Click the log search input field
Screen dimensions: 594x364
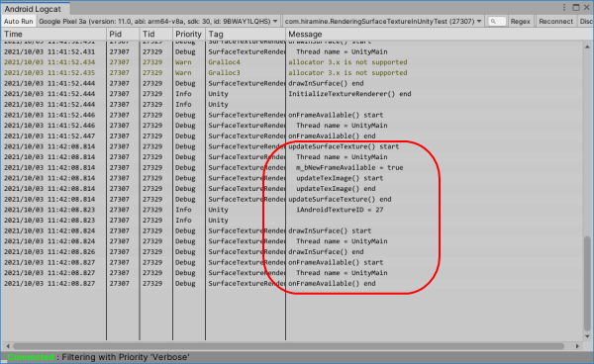(497, 21)
